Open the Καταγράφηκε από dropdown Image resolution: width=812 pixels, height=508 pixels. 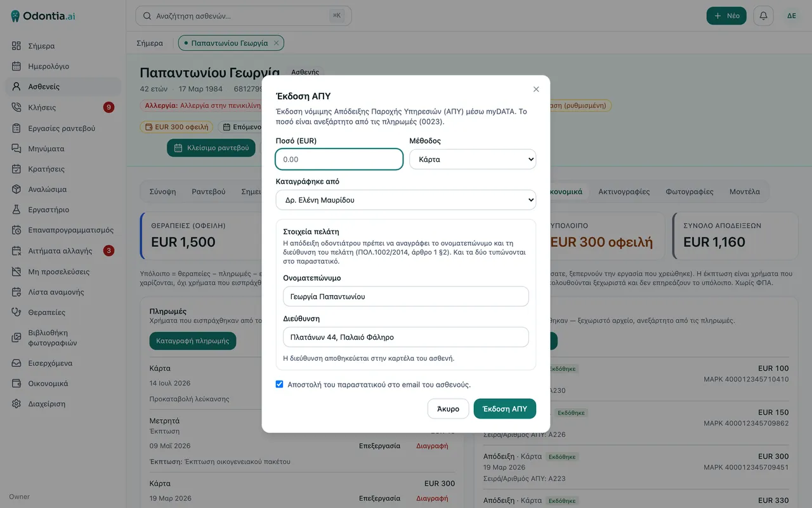tap(406, 200)
